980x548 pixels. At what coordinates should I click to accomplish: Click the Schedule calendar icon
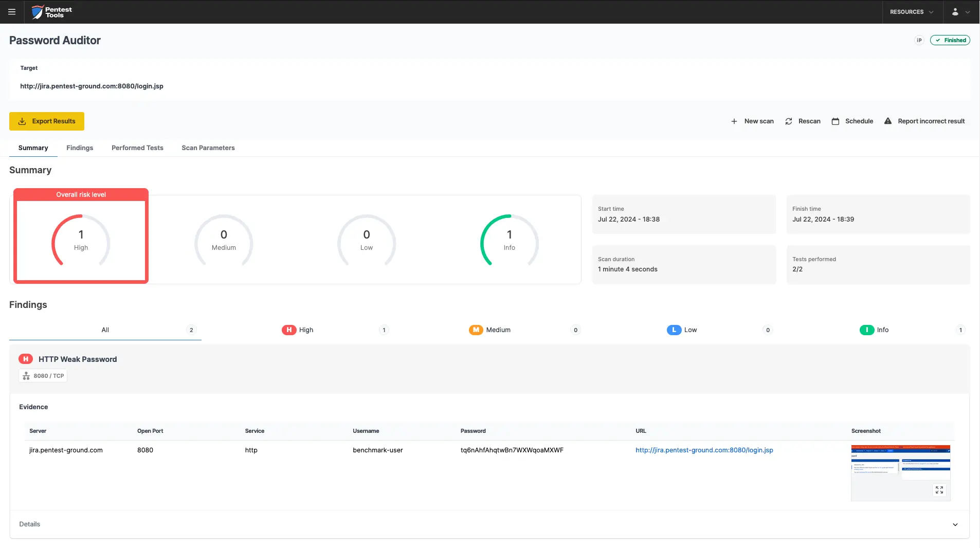(836, 121)
